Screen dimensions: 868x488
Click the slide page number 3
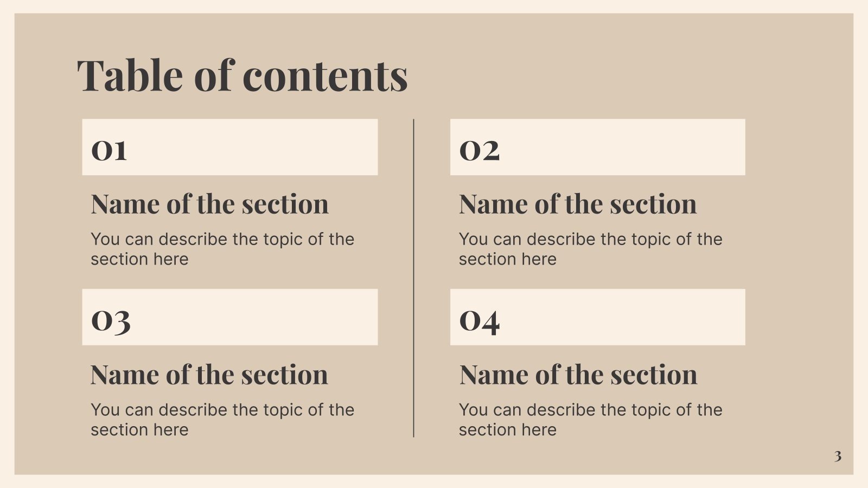tap(838, 456)
